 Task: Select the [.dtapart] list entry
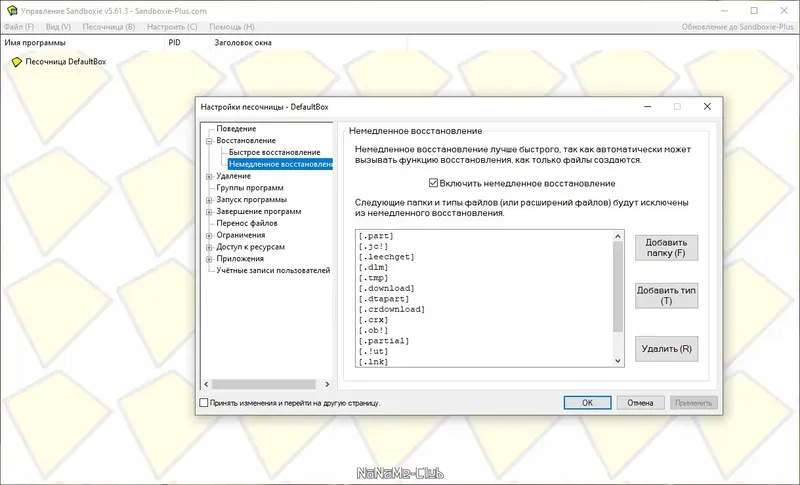tap(384, 299)
